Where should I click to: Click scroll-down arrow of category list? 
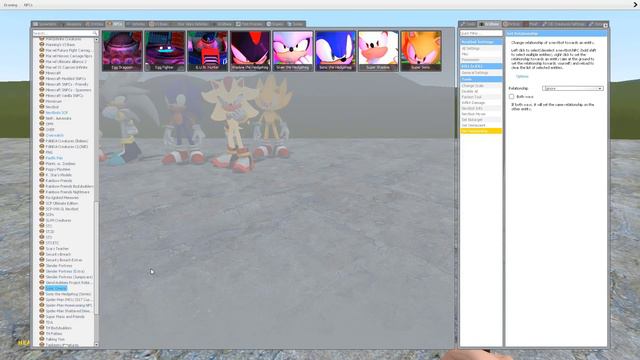coord(97,344)
